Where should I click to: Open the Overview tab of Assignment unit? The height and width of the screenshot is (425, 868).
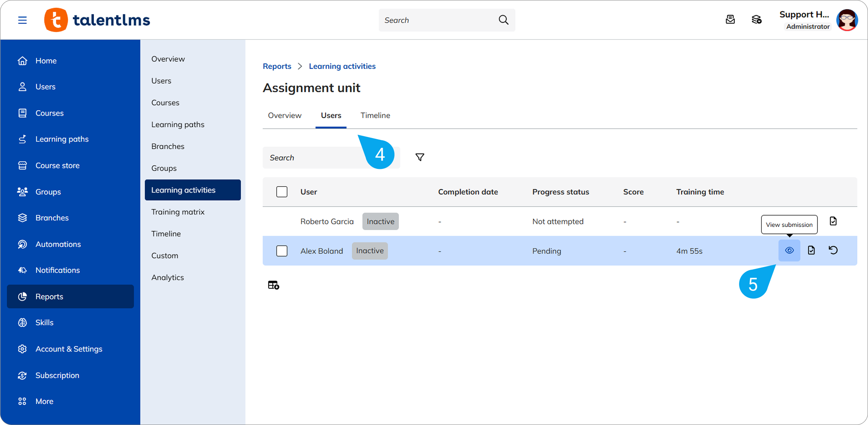(285, 115)
